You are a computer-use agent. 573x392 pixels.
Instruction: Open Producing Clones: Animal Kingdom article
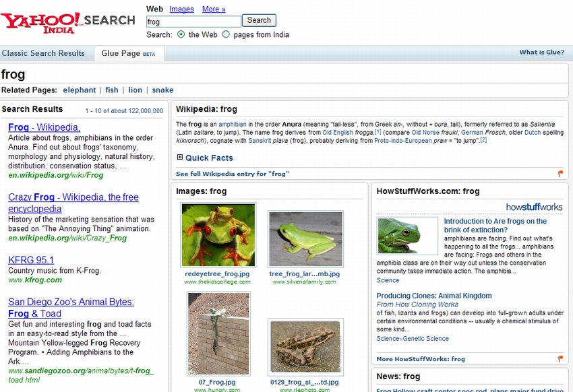pos(434,296)
